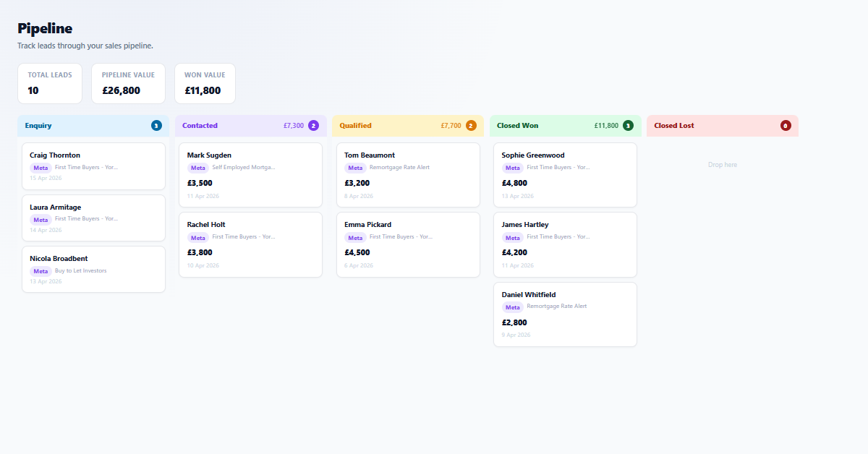The width and height of the screenshot is (868, 454).
Task: Click Meta tag on Sophie Greenwood card
Action: (513, 168)
